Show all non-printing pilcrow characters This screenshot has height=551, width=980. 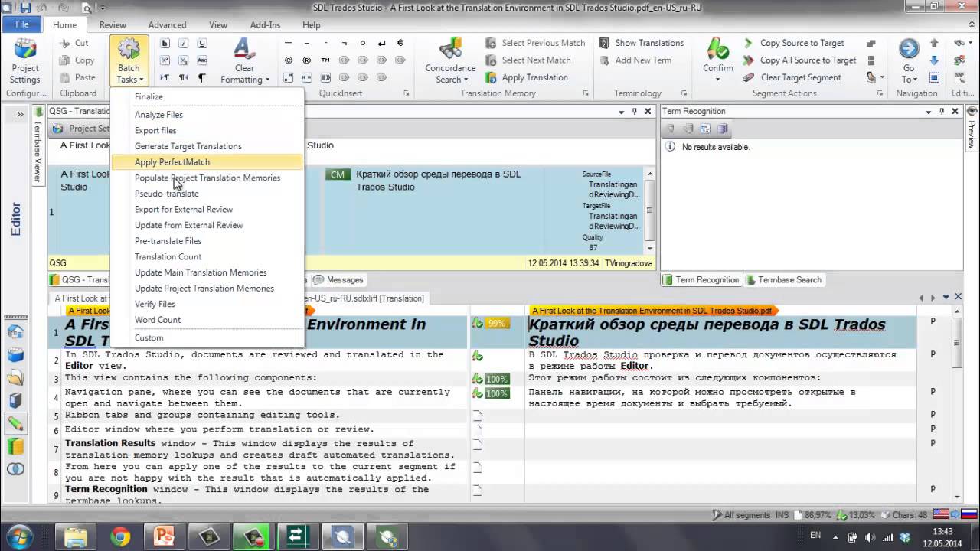pos(202,77)
